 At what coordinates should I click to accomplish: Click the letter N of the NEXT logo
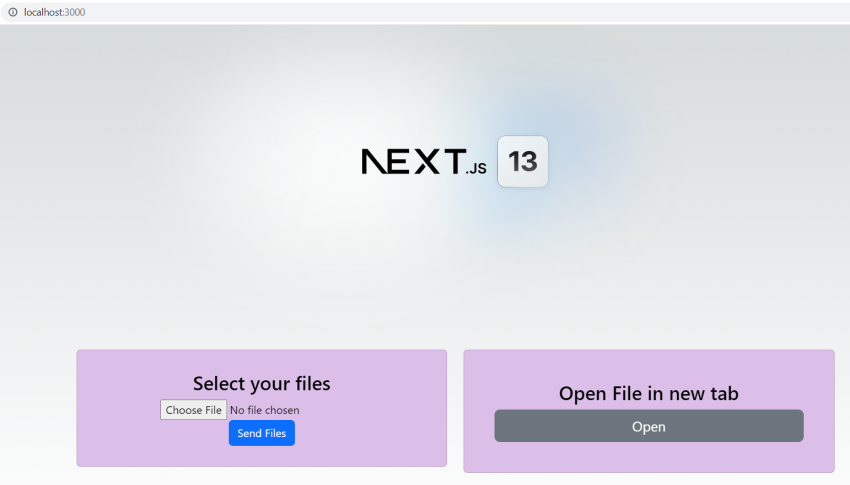tap(374, 161)
